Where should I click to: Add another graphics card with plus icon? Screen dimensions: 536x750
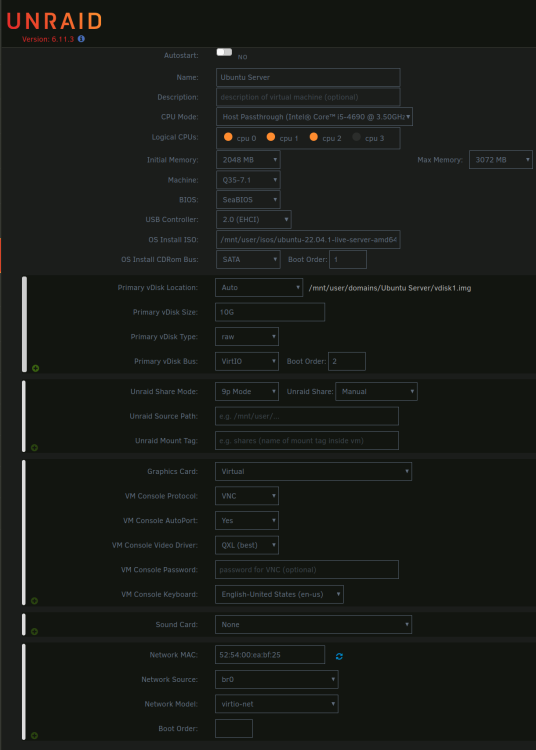pos(34,600)
